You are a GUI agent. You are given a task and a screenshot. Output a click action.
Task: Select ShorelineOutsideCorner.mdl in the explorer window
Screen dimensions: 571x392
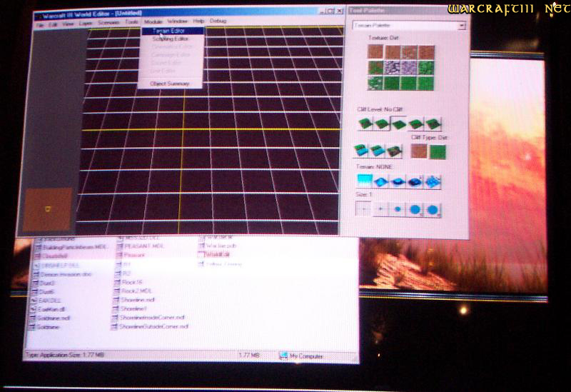coord(150,327)
